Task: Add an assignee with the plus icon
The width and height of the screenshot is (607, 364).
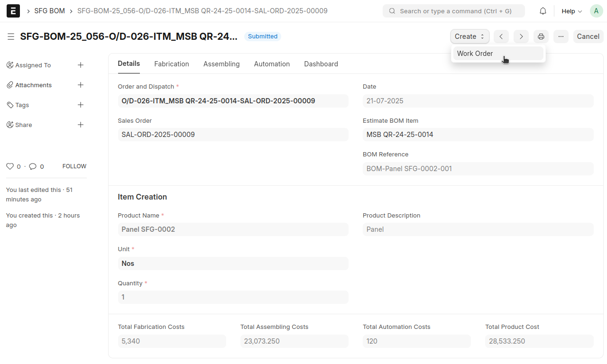Action: (x=81, y=65)
